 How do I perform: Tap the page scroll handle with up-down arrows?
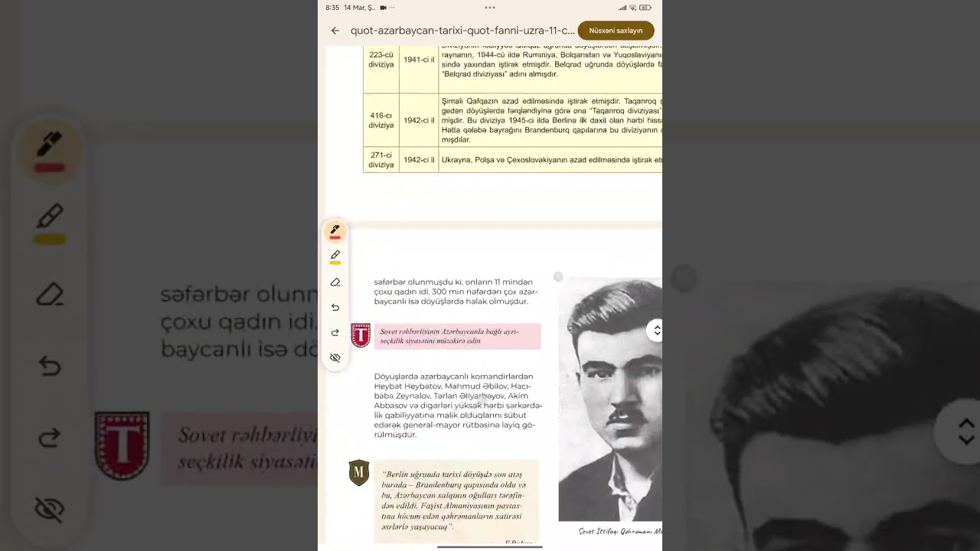pyautogui.click(x=656, y=331)
